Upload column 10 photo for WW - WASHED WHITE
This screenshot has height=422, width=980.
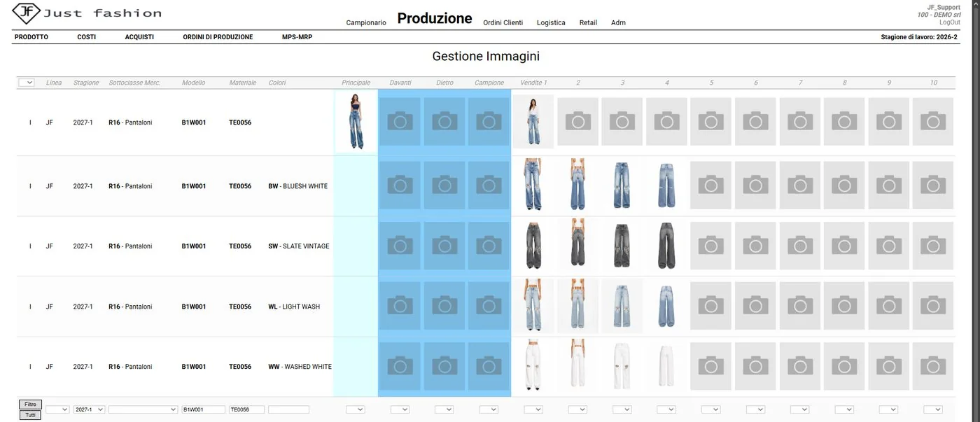tap(933, 366)
